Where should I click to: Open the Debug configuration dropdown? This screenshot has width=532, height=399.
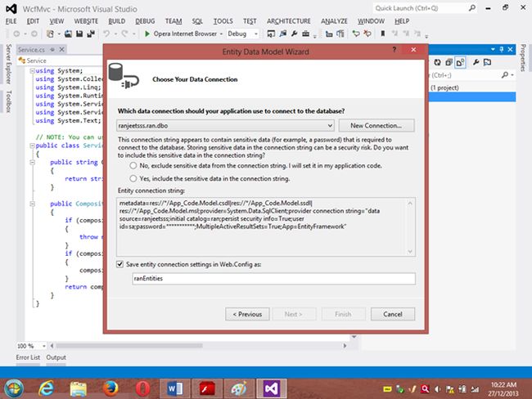coord(256,34)
